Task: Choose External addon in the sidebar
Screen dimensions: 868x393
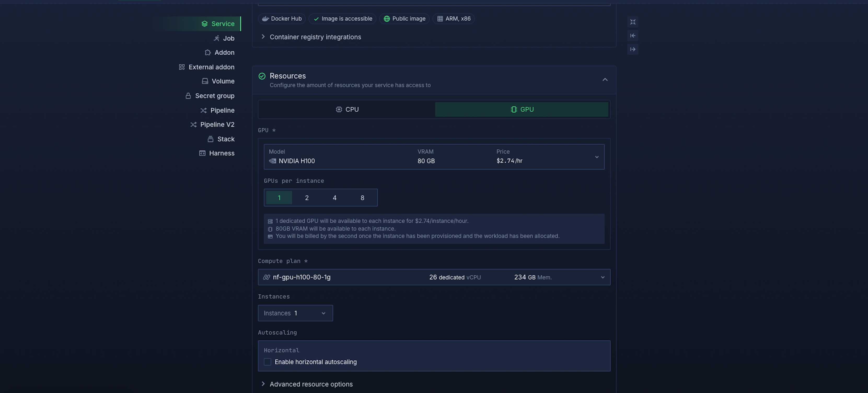Action: pyautogui.click(x=207, y=67)
